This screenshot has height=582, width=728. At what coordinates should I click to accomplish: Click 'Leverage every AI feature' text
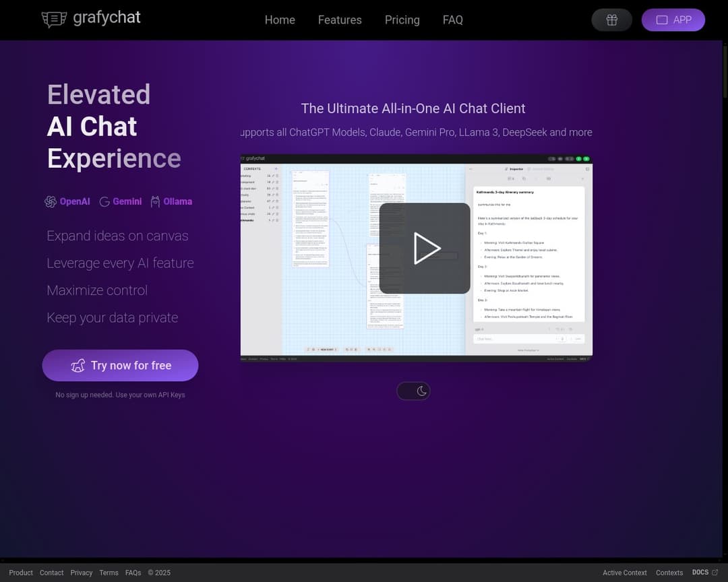(120, 263)
